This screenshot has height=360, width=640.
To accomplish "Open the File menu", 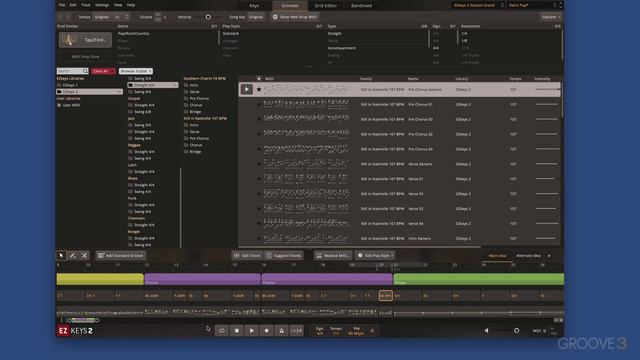I will coord(62,5).
